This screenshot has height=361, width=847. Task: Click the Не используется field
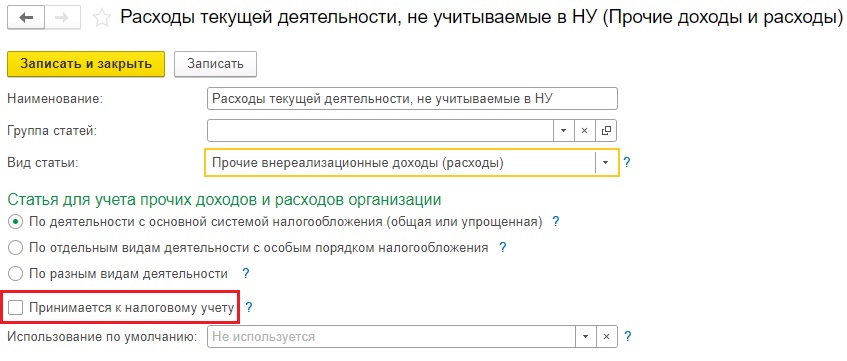pos(391,336)
